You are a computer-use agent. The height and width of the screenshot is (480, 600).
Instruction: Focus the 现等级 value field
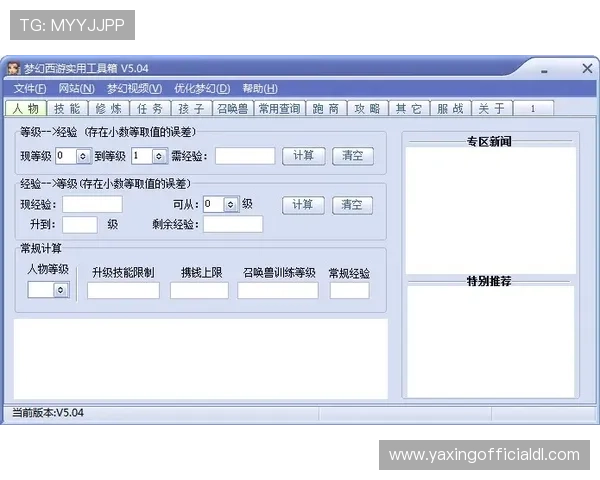(66, 156)
